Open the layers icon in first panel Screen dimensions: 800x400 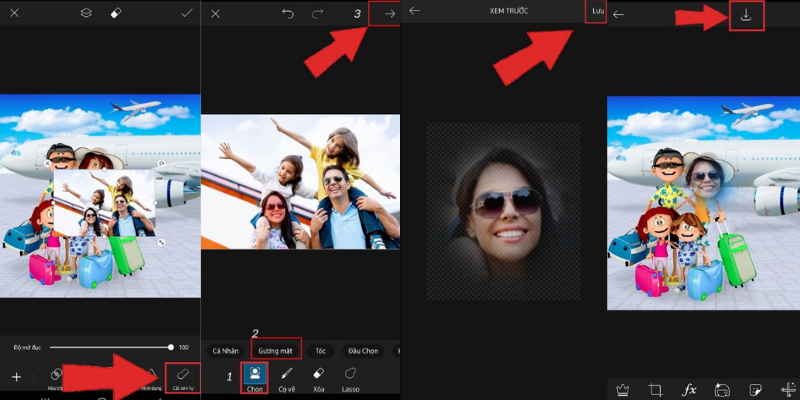pos(86,13)
